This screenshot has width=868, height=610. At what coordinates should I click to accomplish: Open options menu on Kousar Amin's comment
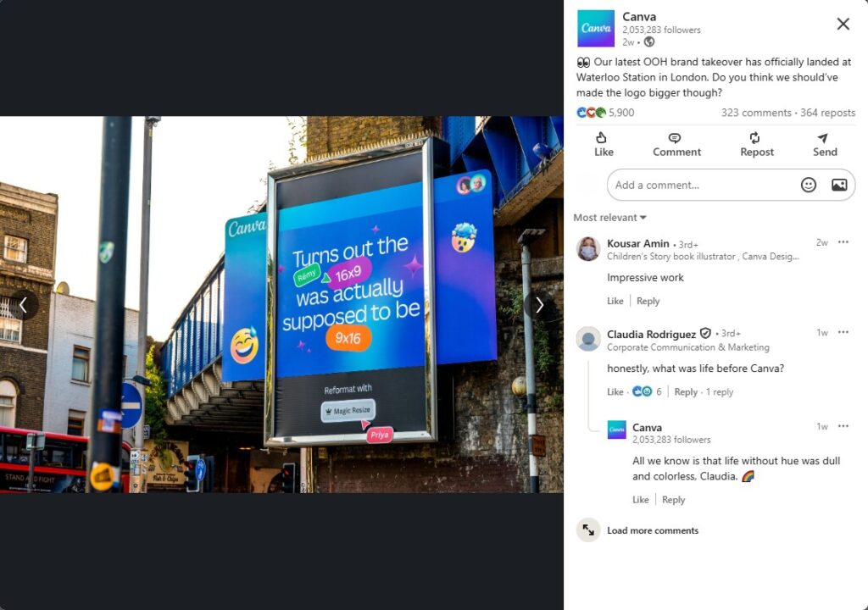coord(843,242)
